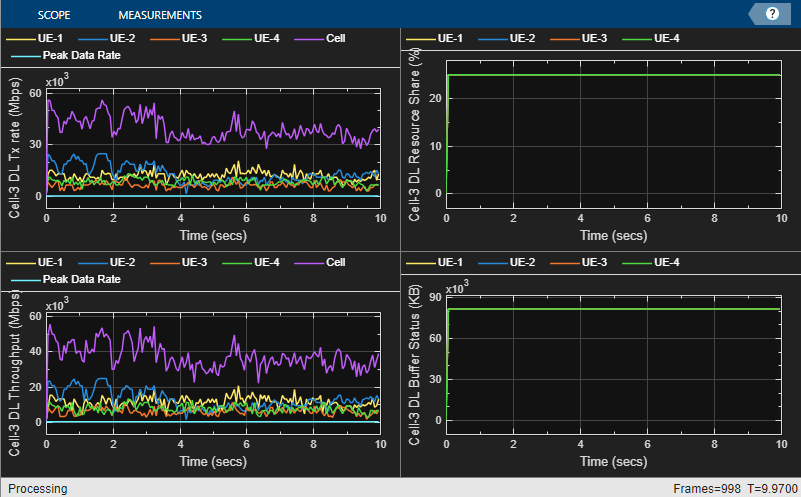Image resolution: width=801 pixels, height=497 pixels.
Task: Click 'Time (secs)' label under DL Tx rate plot
Action: pos(213,235)
